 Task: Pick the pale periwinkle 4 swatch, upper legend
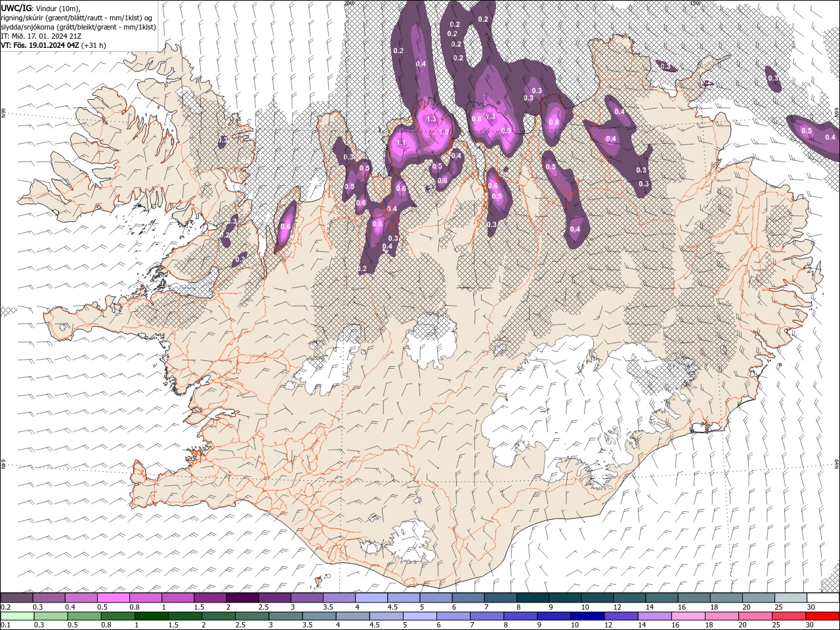pyautogui.click(x=371, y=598)
